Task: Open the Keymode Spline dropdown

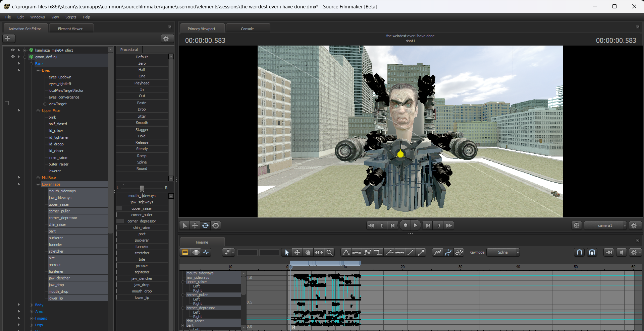Action: click(x=503, y=252)
